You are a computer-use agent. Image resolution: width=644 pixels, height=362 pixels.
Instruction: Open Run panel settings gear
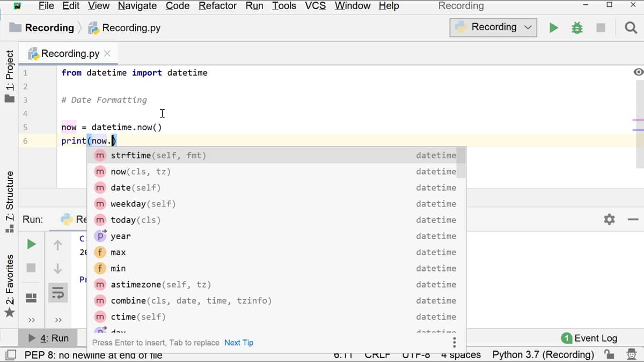[x=609, y=219]
